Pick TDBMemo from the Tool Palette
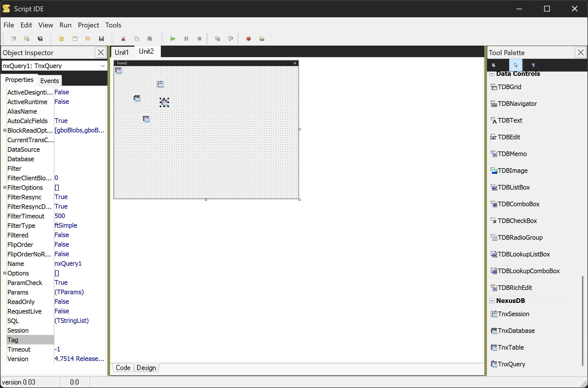The height and width of the screenshot is (388, 588). point(509,154)
